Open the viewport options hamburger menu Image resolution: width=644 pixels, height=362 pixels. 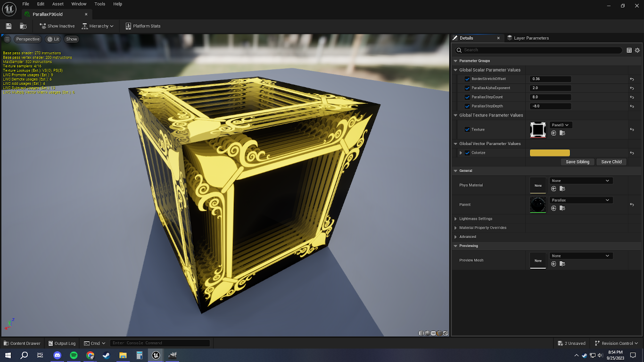[x=7, y=39]
